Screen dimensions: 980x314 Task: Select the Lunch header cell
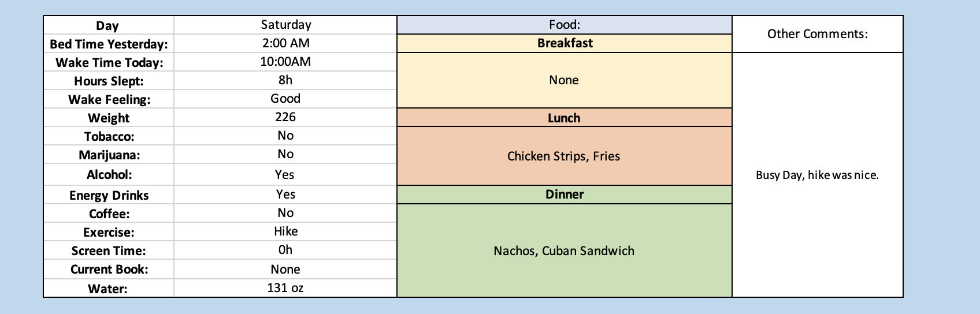pos(565,118)
